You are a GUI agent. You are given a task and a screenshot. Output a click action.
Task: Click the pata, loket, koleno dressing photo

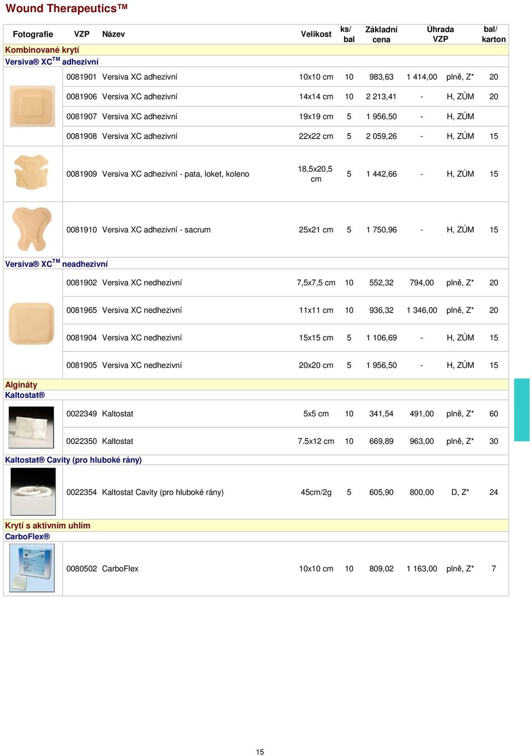[32, 172]
